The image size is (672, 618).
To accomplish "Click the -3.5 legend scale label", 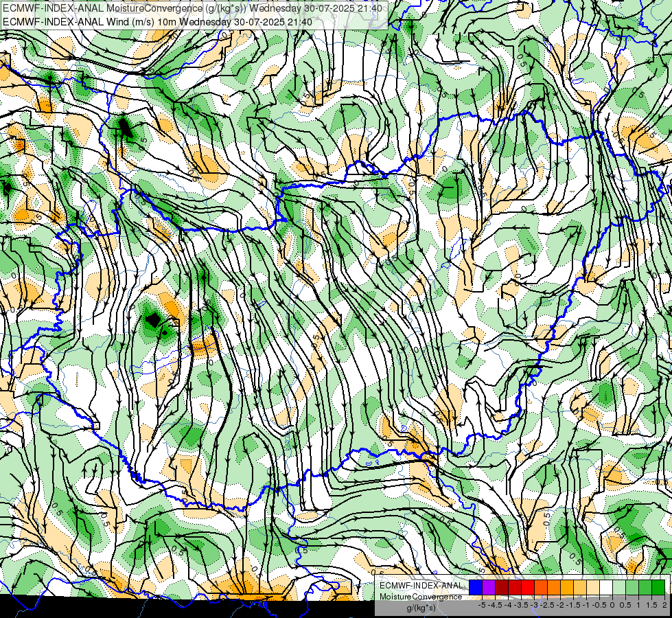I will pyautogui.click(x=521, y=605).
